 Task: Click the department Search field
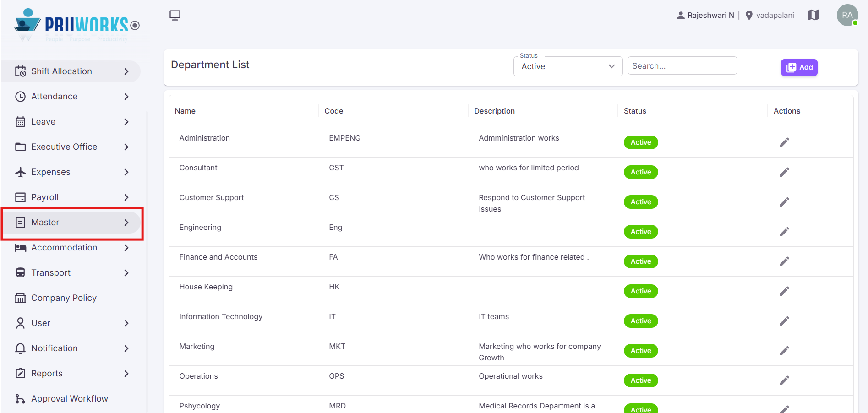pyautogui.click(x=682, y=66)
